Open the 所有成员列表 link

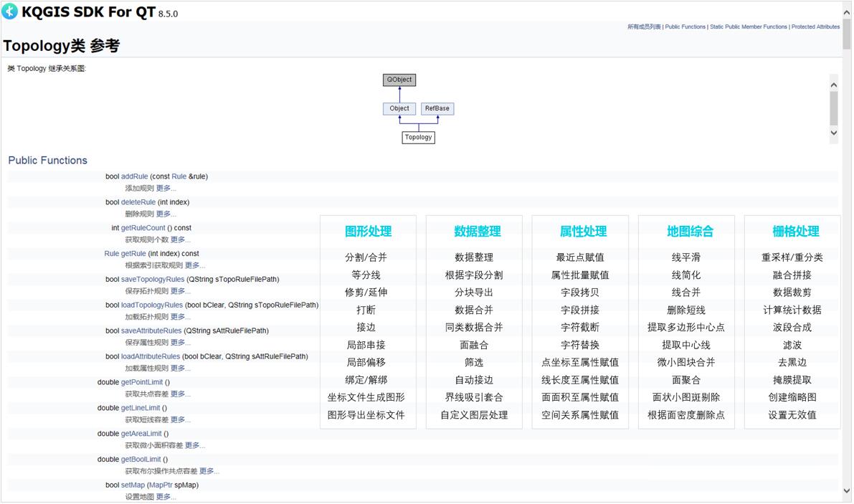[644, 27]
